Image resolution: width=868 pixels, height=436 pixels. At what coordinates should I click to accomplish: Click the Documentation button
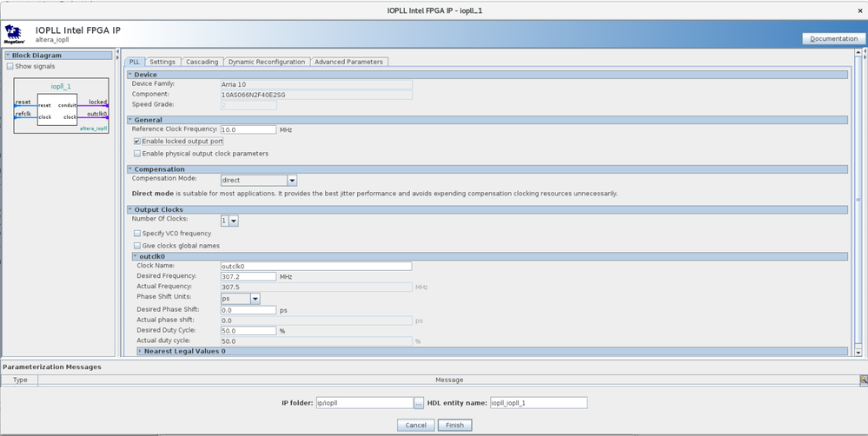pyautogui.click(x=833, y=39)
